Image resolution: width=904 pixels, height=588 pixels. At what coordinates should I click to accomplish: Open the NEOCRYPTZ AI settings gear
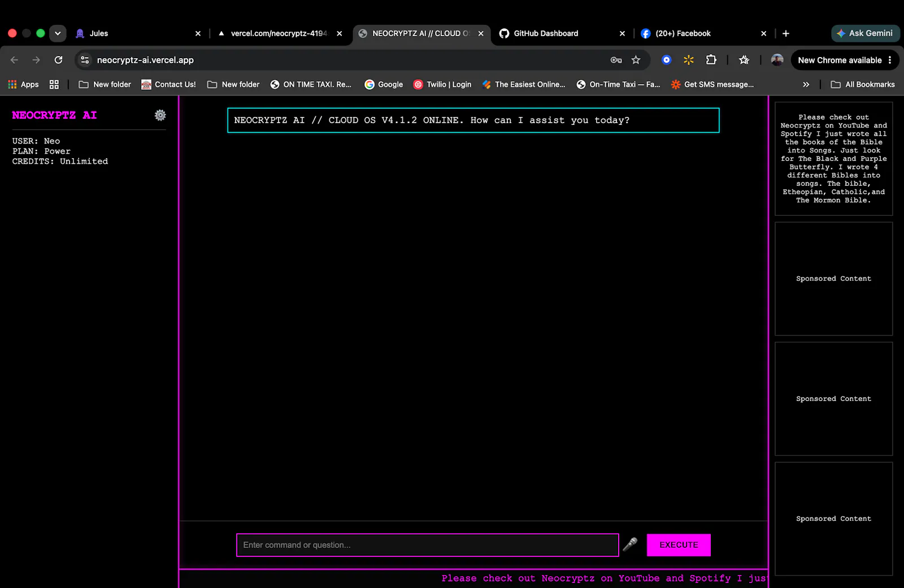(160, 115)
